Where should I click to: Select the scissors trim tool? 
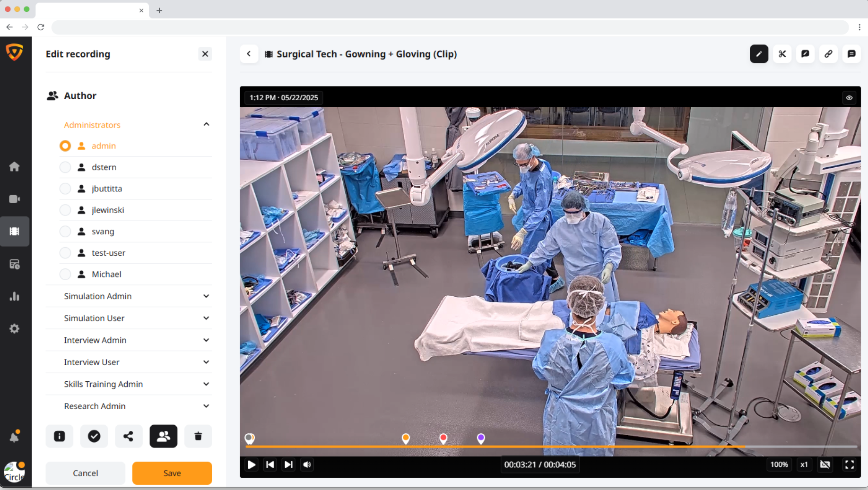(x=782, y=54)
